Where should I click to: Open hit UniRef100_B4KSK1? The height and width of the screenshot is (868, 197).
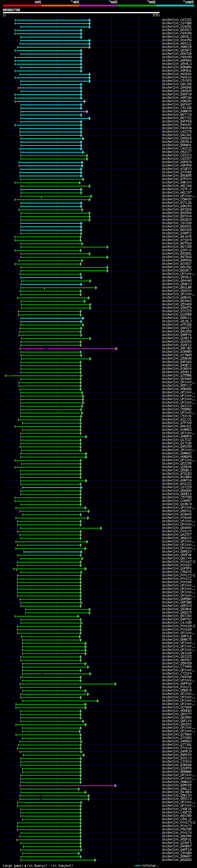click(x=177, y=426)
